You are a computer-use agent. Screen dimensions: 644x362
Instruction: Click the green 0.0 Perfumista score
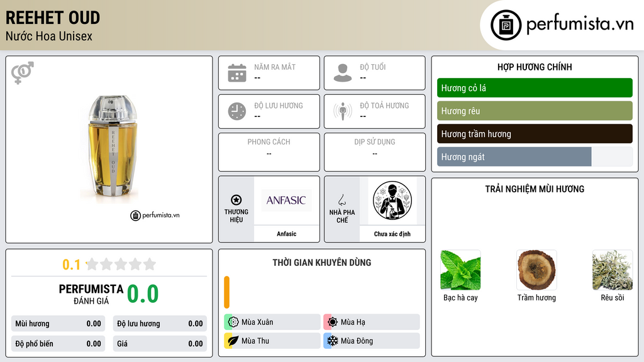click(x=143, y=293)
